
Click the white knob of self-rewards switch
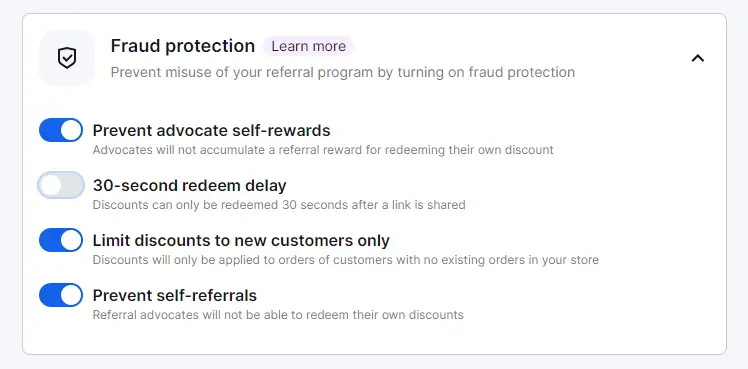point(71,130)
